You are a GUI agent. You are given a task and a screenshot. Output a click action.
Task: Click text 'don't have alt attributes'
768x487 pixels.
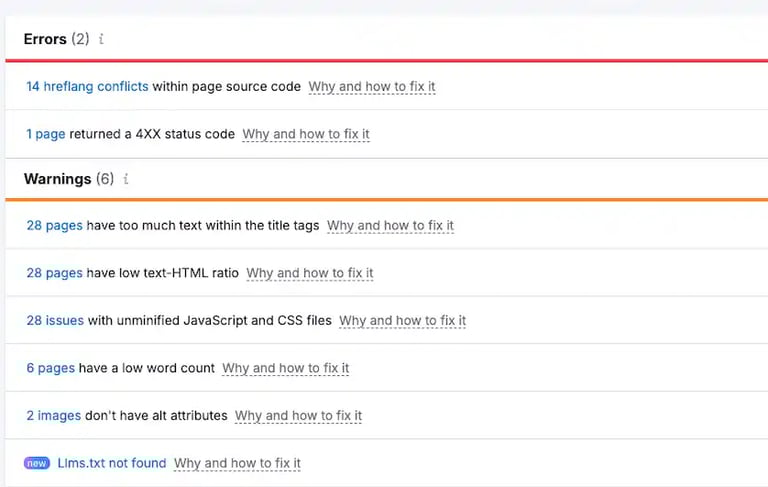pos(156,415)
